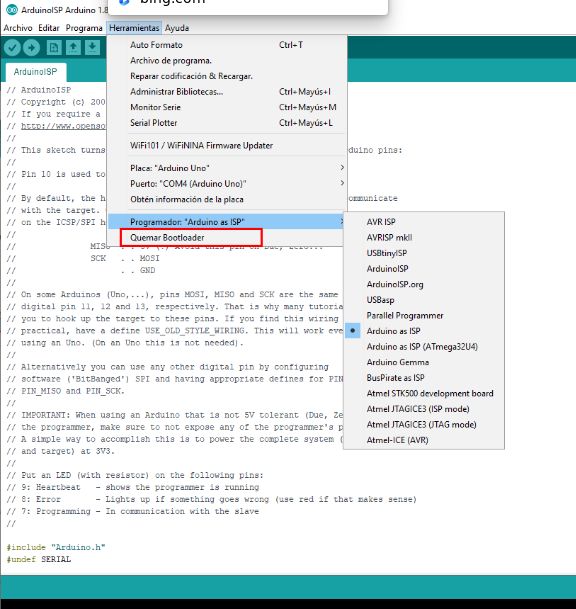The image size is (576, 609).
Task: Click the "// PIN_MISO and PIN_SCK." line
Action: pos(66,391)
